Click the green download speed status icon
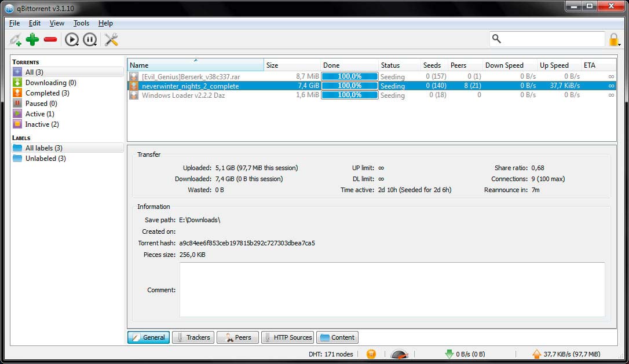 [449, 354]
